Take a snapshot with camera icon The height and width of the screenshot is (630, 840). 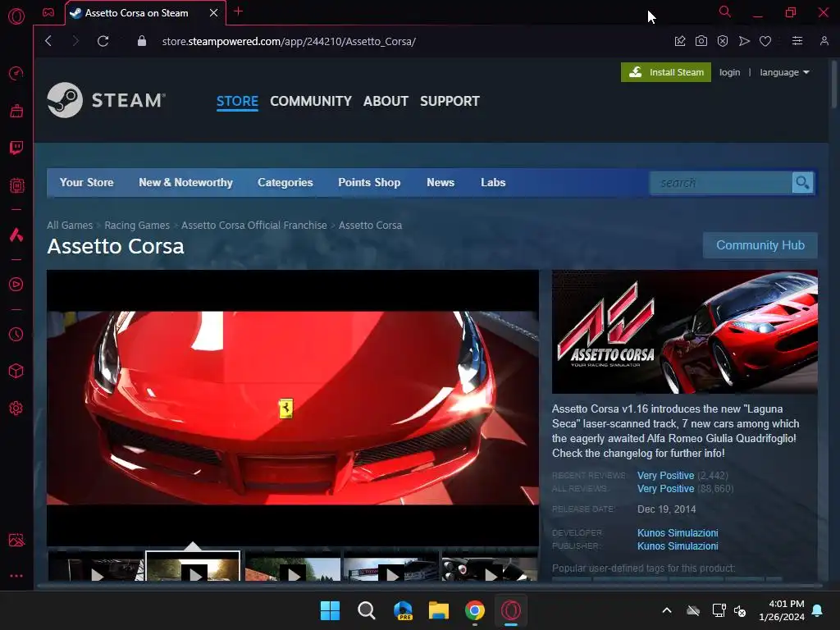click(x=701, y=41)
